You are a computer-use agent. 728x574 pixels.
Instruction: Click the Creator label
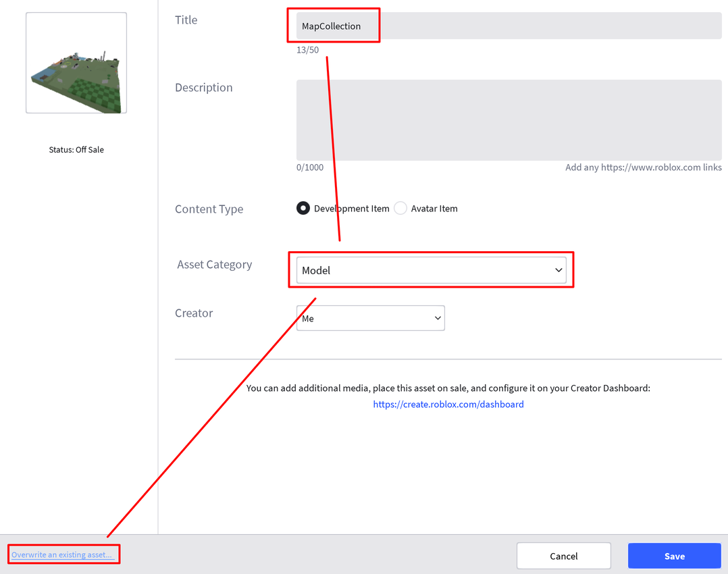click(x=194, y=313)
